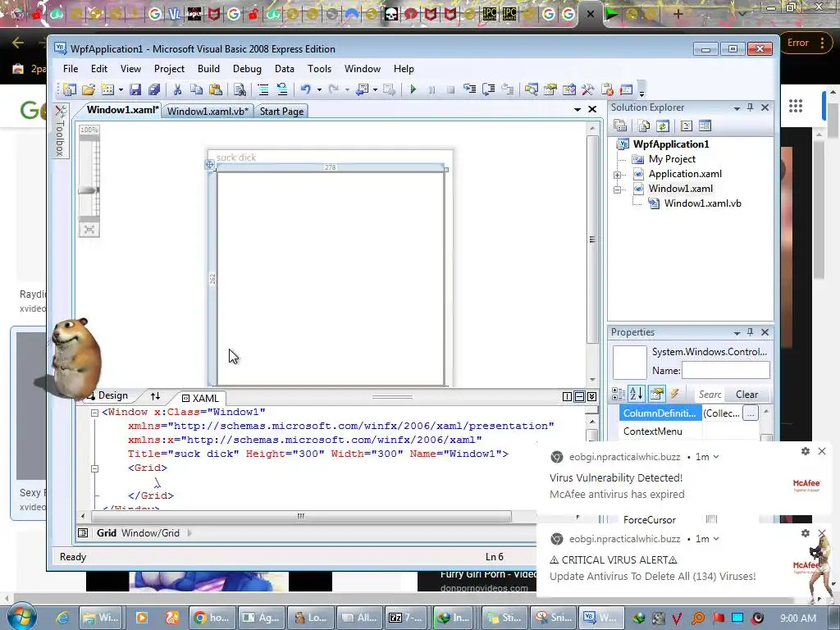Click Properties icon in Solution Explorer toolbar

[620, 126]
